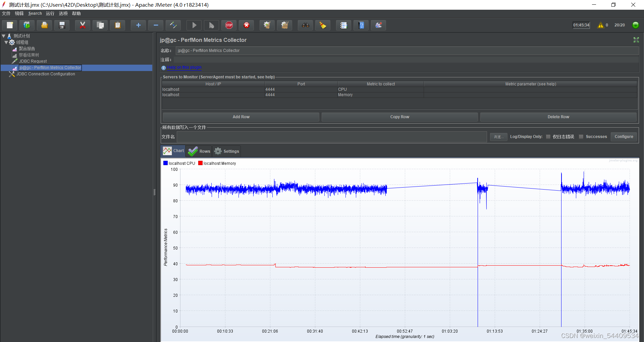Viewport: 644px width, 342px height.
Task: Click the warning triangle log indicator
Action: 600,25
